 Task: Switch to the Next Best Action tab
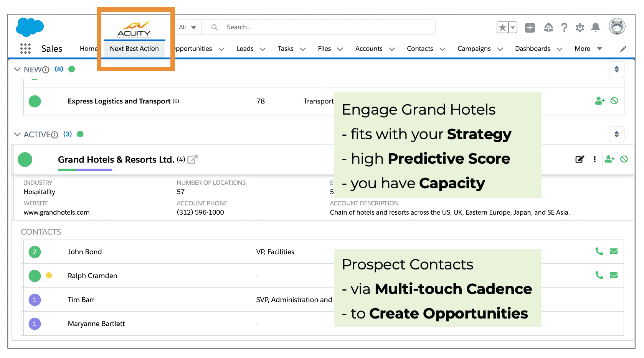pos(134,49)
